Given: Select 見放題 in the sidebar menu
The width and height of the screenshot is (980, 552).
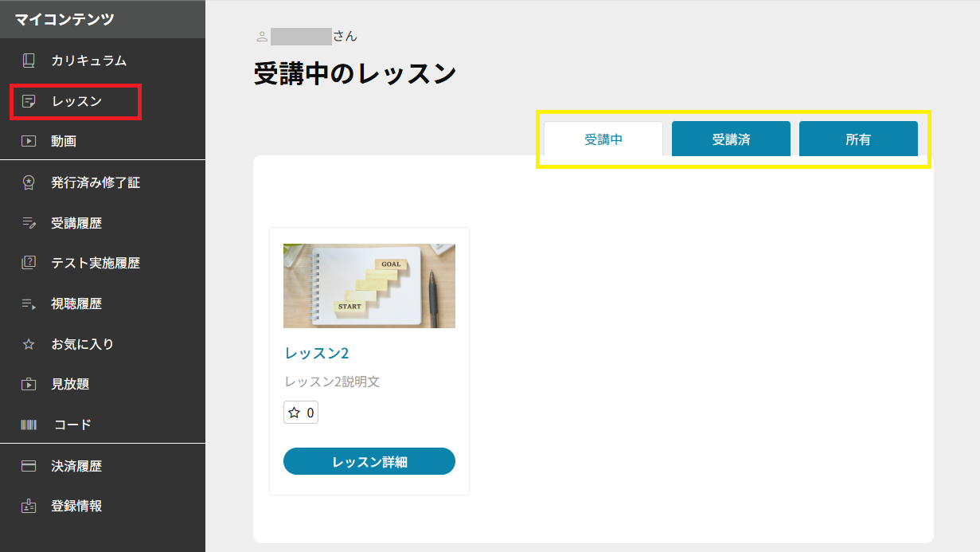Looking at the screenshot, I should point(70,384).
